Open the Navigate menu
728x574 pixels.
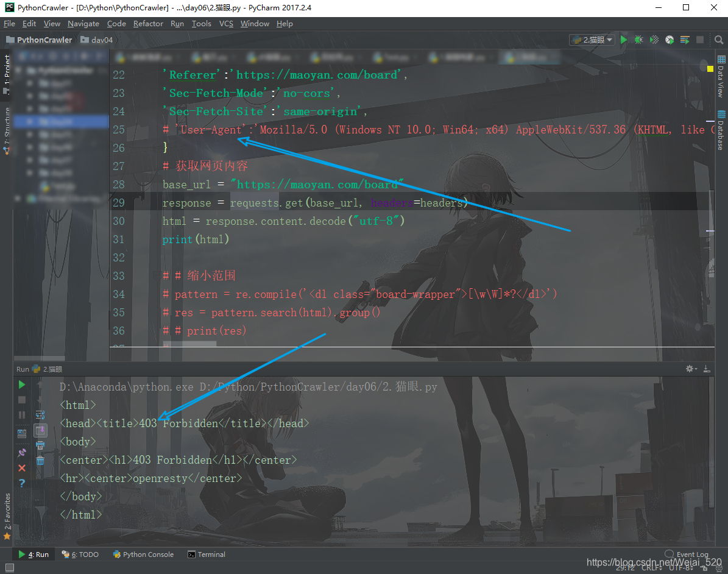point(83,24)
